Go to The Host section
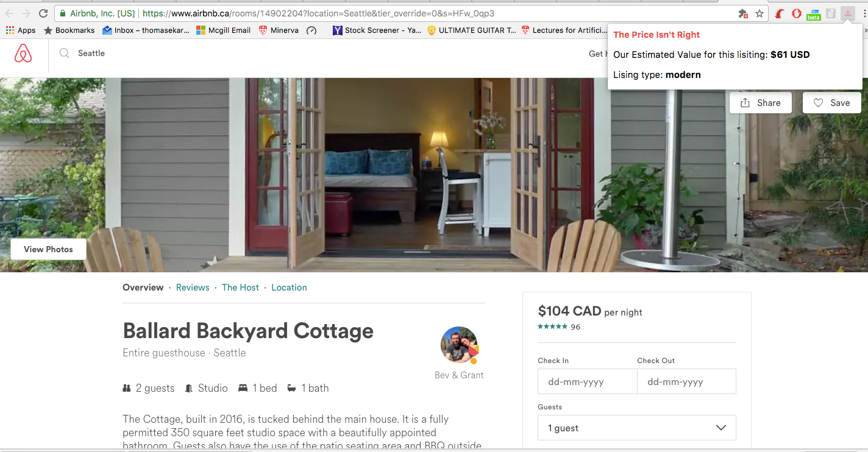The width and height of the screenshot is (868, 452). pos(240,288)
